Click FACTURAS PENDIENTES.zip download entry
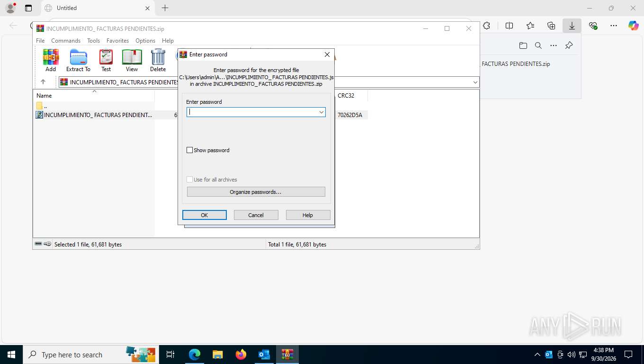Image resolution: width=644 pixels, height=364 pixels. 516,64
